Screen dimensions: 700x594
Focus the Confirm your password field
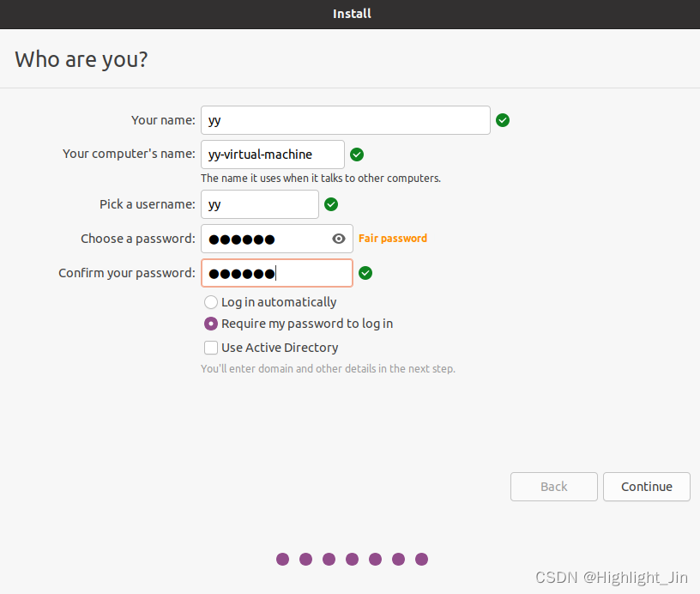tap(277, 273)
